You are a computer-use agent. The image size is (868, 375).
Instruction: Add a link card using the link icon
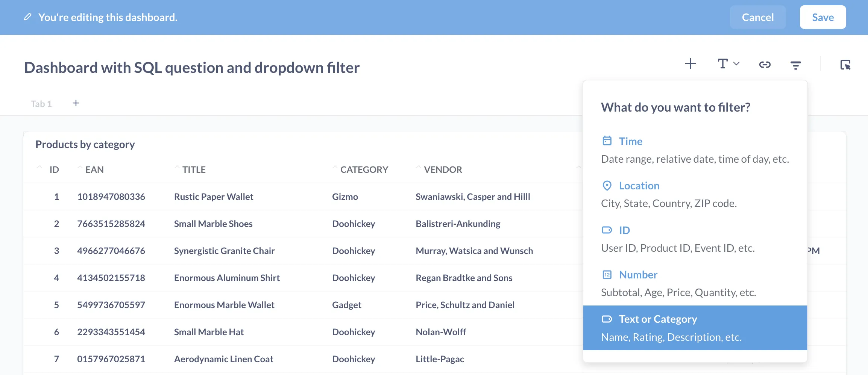pos(765,64)
